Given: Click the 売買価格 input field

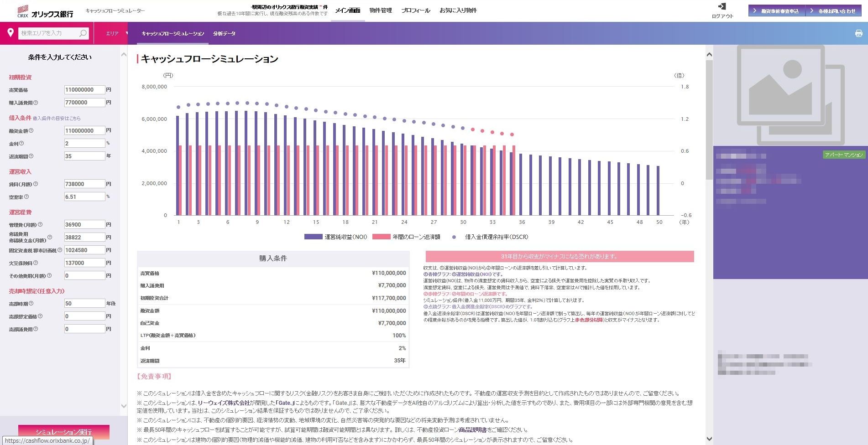Looking at the screenshot, I should click(84, 90).
